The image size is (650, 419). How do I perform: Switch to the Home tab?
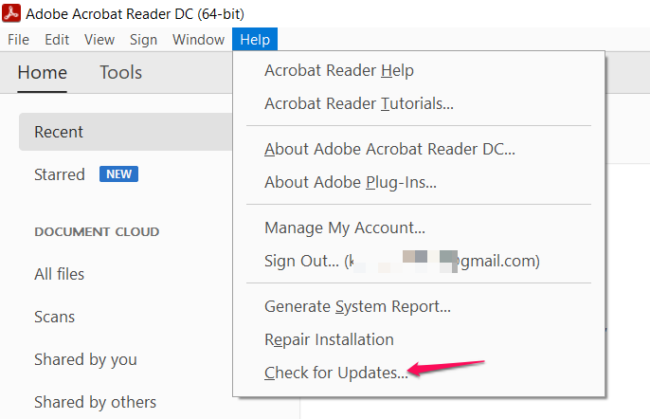pyautogui.click(x=42, y=72)
